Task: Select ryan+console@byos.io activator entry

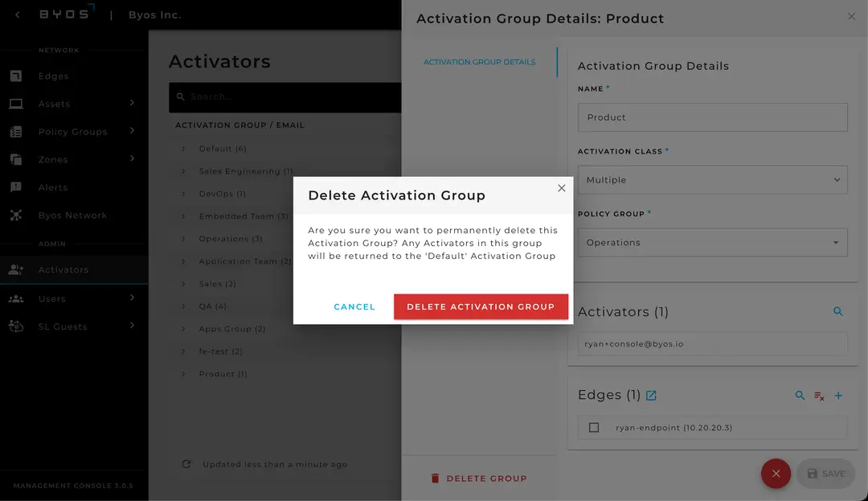Action: pyautogui.click(x=712, y=343)
